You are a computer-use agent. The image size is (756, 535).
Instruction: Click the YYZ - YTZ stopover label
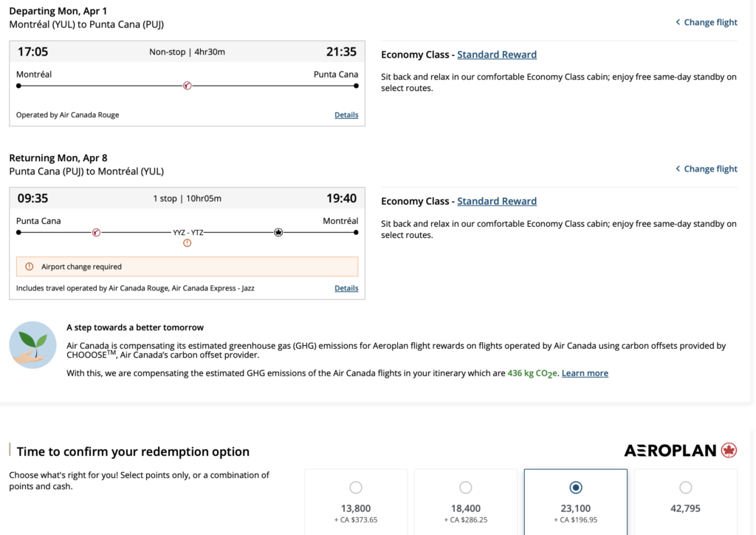188,232
